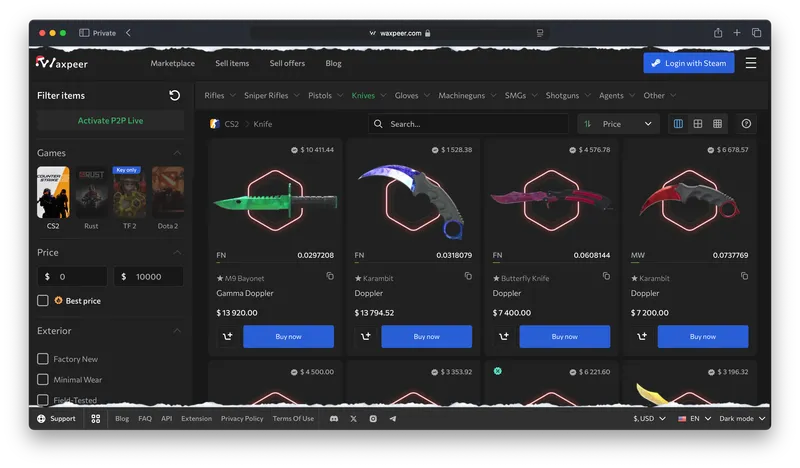Select the CS2 game thumbnail

tap(53, 193)
